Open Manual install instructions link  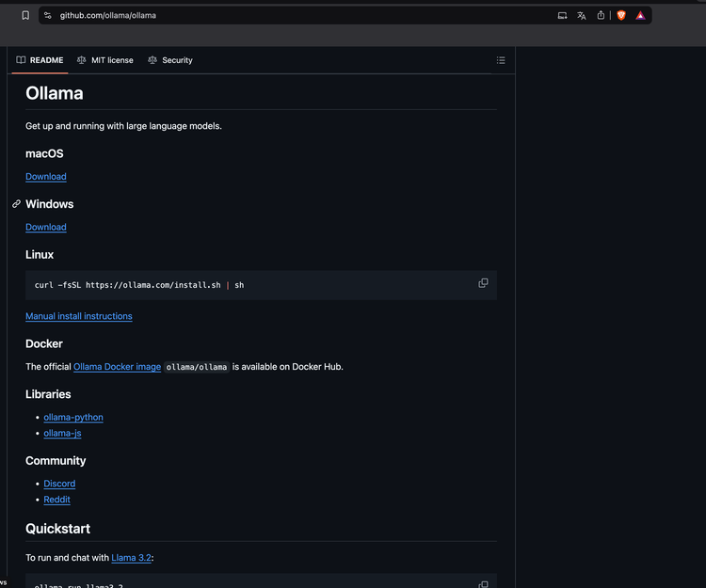(x=79, y=316)
